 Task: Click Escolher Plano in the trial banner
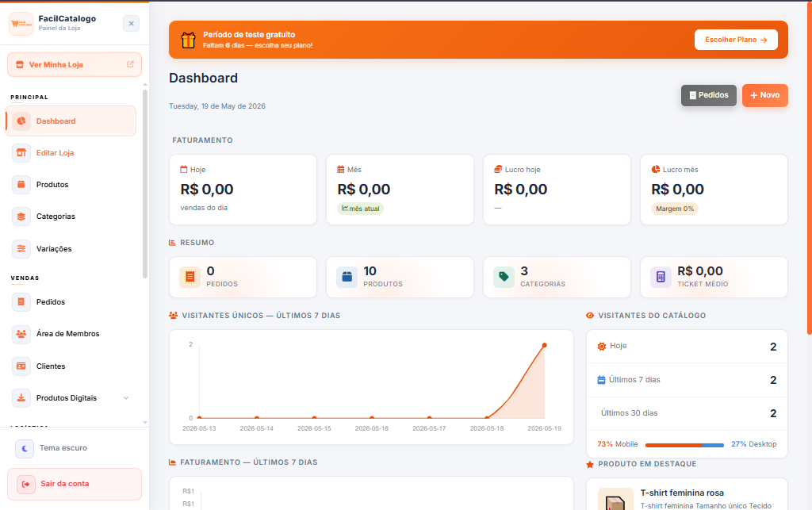click(x=736, y=40)
